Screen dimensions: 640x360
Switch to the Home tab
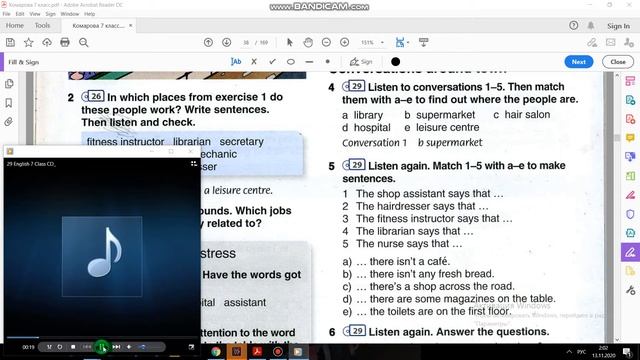coord(15,25)
